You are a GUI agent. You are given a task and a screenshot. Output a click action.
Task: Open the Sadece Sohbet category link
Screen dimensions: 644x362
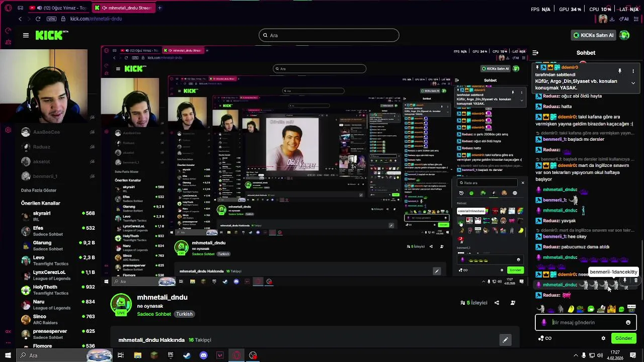[154, 314]
